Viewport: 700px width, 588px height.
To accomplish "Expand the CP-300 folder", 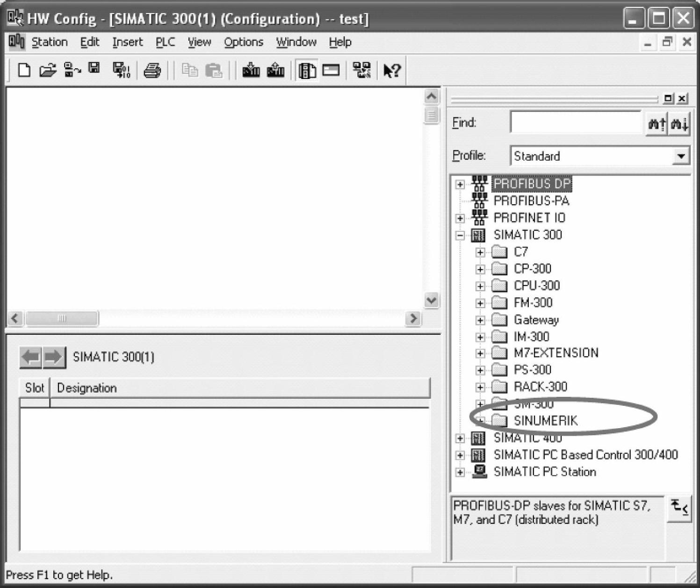I will (480, 269).
